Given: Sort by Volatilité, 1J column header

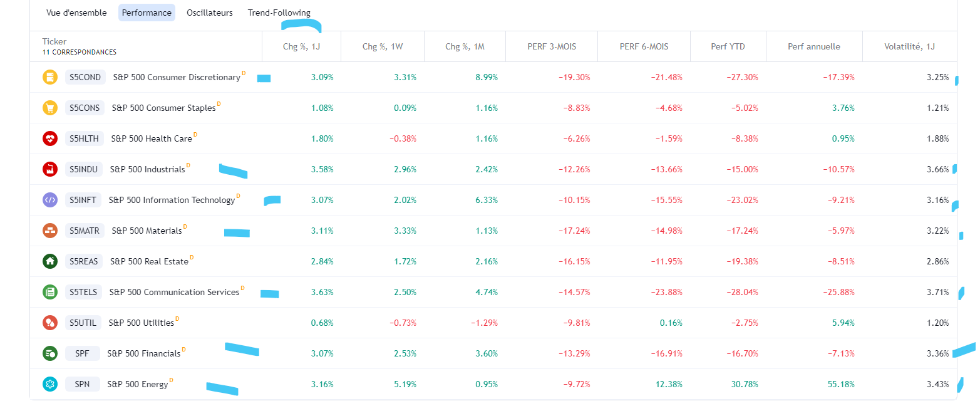Looking at the screenshot, I should [x=910, y=46].
